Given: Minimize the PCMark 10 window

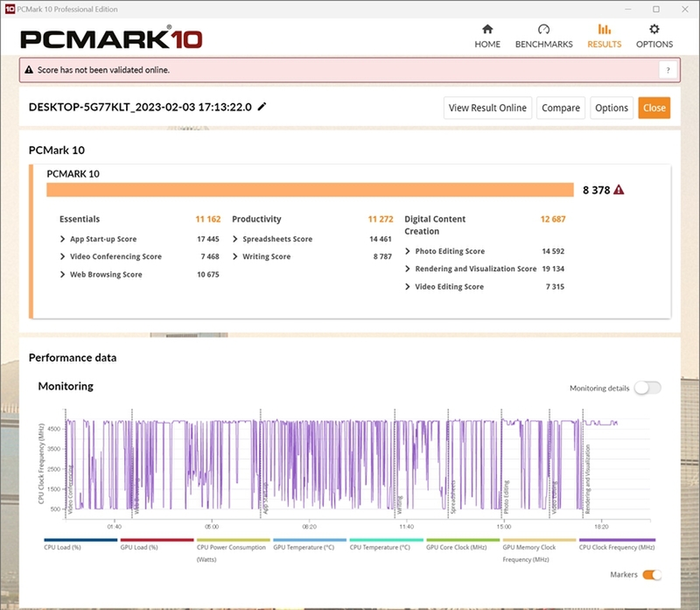Looking at the screenshot, I should [x=627, y=9].
